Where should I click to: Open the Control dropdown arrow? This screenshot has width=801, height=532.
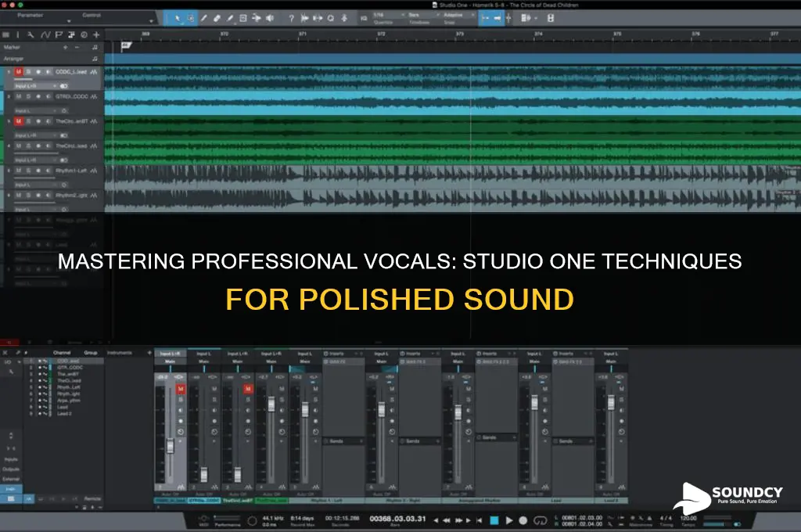tap(151, 21)
